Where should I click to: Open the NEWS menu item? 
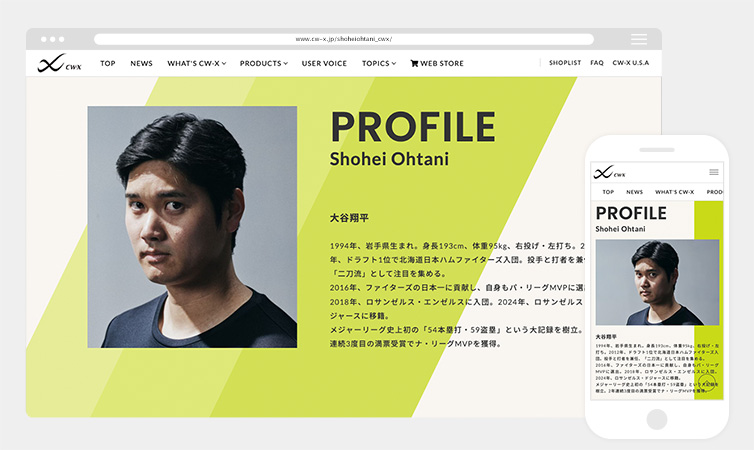[141, 63]
